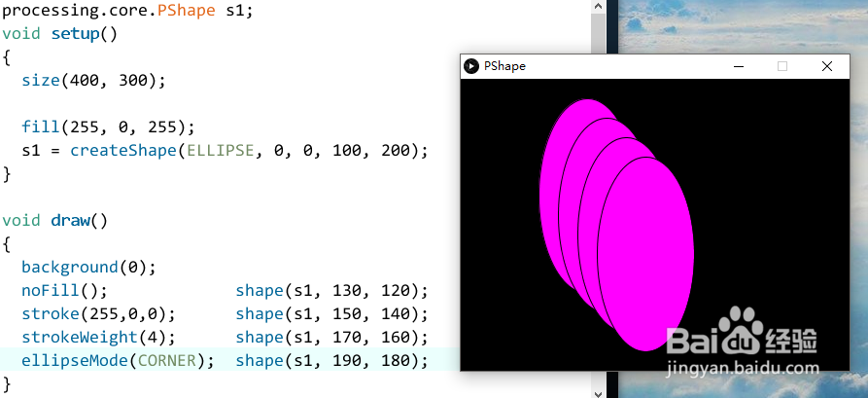
Task: Click the editor scrollbar up arrow
Action: (x=598, y=6)
